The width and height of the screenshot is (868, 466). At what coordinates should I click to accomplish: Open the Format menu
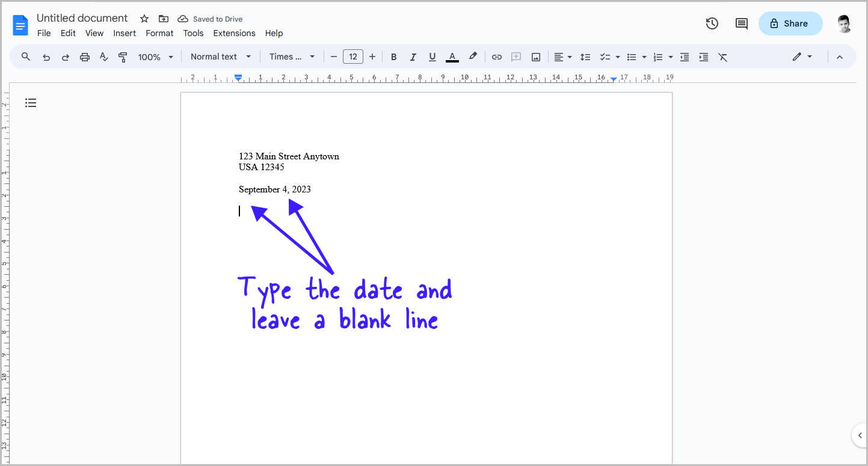tap(159, 33)
